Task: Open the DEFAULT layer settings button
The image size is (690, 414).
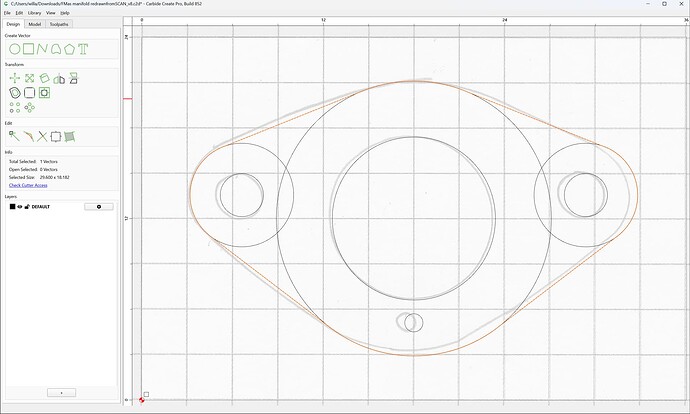Action: [99, 207]
